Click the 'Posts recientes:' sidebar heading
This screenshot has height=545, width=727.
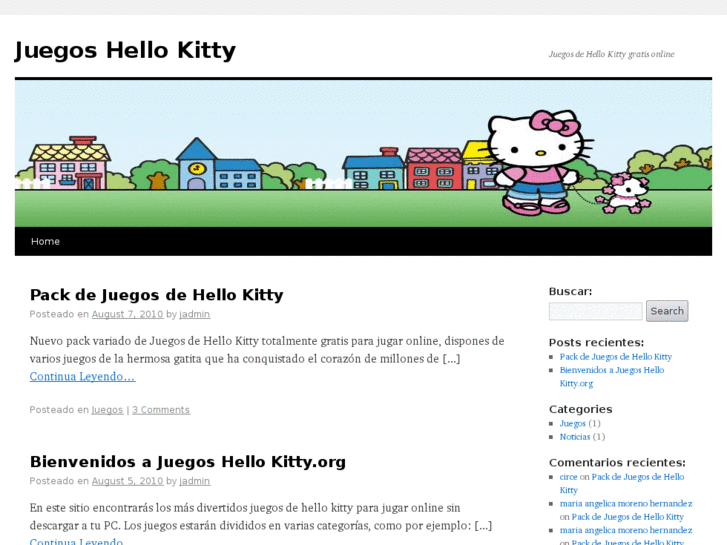(x=596, y=342)
